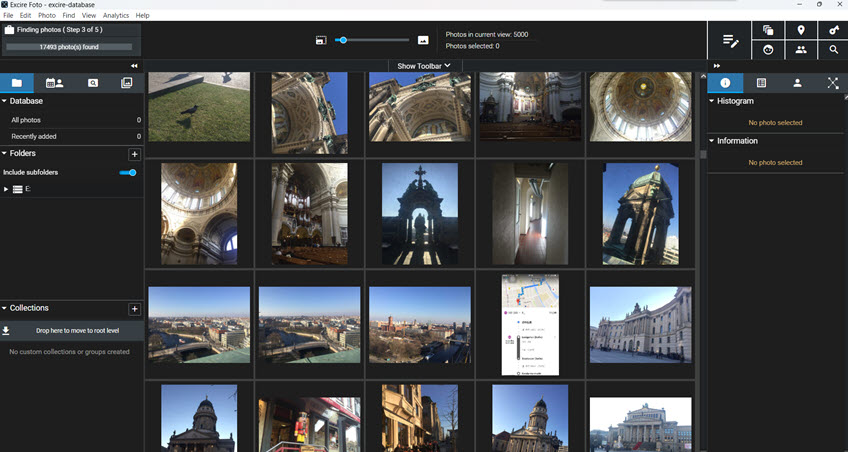Image resolution: width=850 pixels, height=452 pixels.
Task: Click the expand arrows icon in right panel
Action: click(833, 83)
